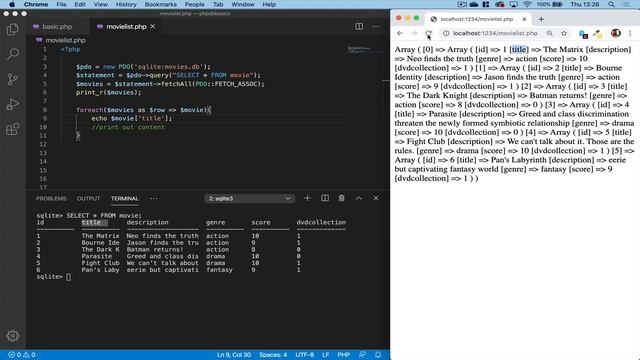Select the localhost:1234/movielist.php browser tab

[477, 19]
